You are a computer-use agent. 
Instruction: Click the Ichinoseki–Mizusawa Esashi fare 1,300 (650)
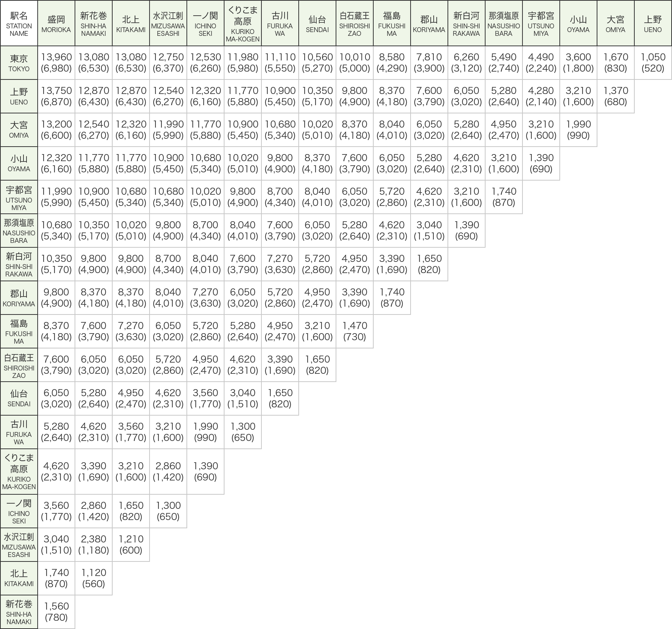168,511
